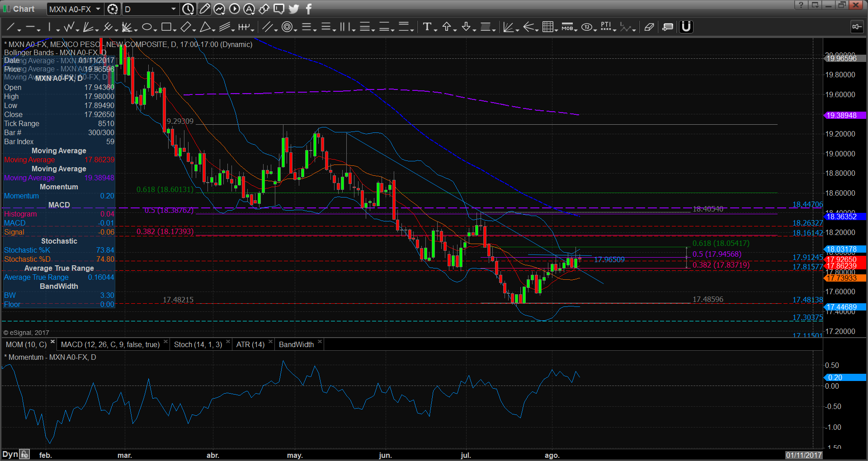Expand ellipse tool dropdown arrow
The image size is (868, 461).
tap(155, 30)
